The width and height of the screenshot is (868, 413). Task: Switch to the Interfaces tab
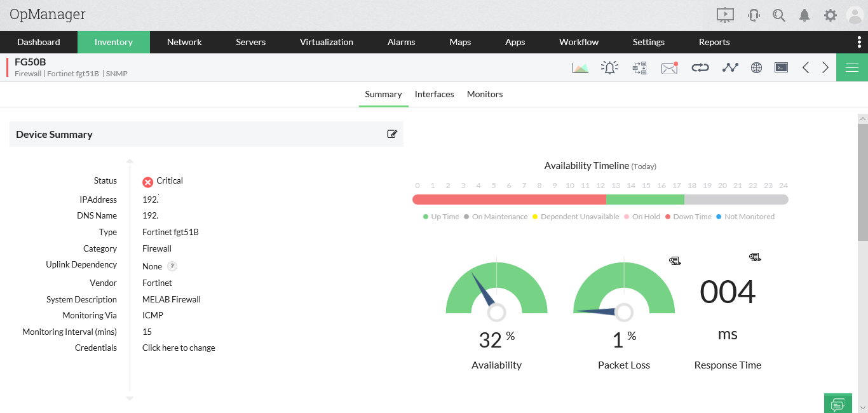pyautogui.click(x=434, y=93)
